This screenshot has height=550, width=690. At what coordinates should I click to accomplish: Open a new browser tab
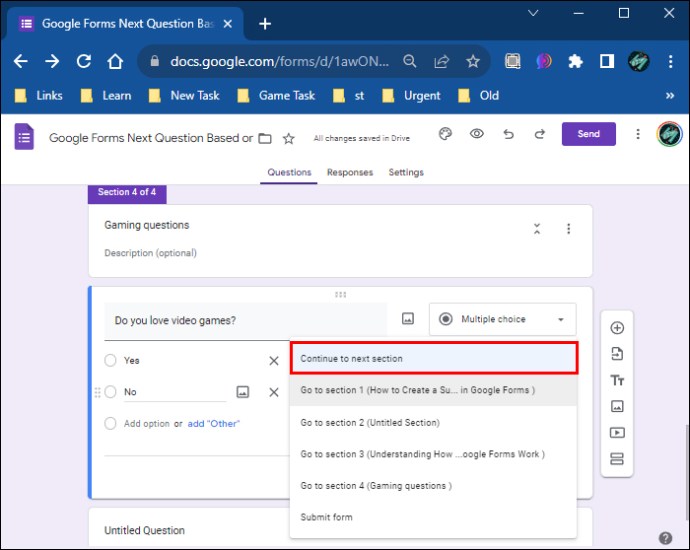pyautogui.click(x=265, y=24)
